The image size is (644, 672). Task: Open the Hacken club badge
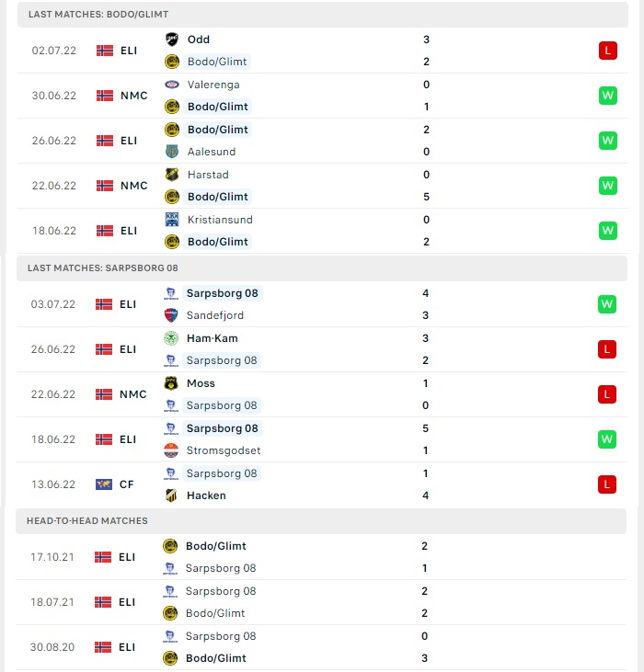point(171,495)
